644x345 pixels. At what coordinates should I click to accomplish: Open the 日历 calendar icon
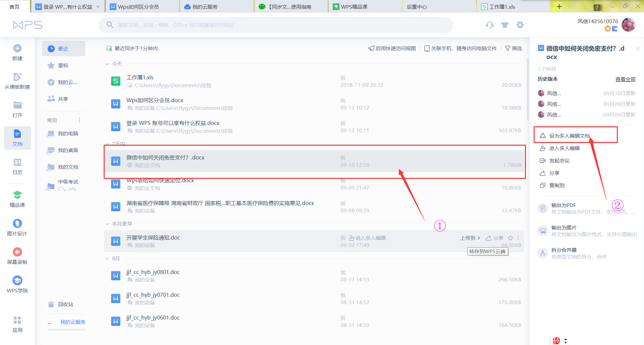pyautogui.click(x=17, y=162)
